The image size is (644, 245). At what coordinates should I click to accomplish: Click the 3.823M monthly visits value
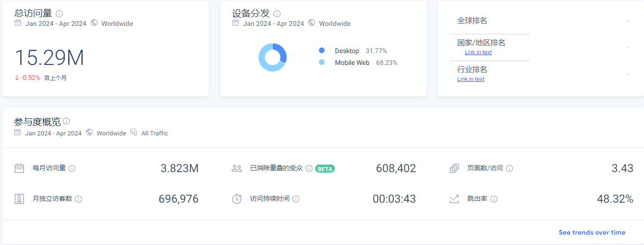tap(180, 168)
